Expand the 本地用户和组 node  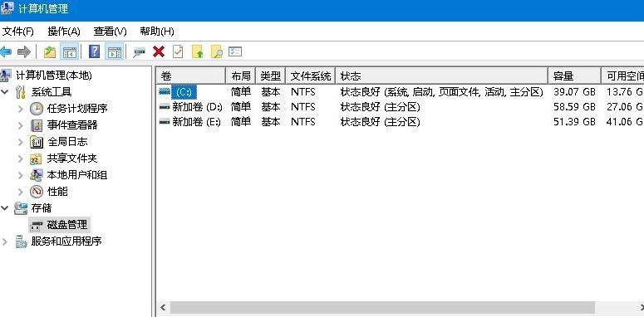click(x=21, y=175)
